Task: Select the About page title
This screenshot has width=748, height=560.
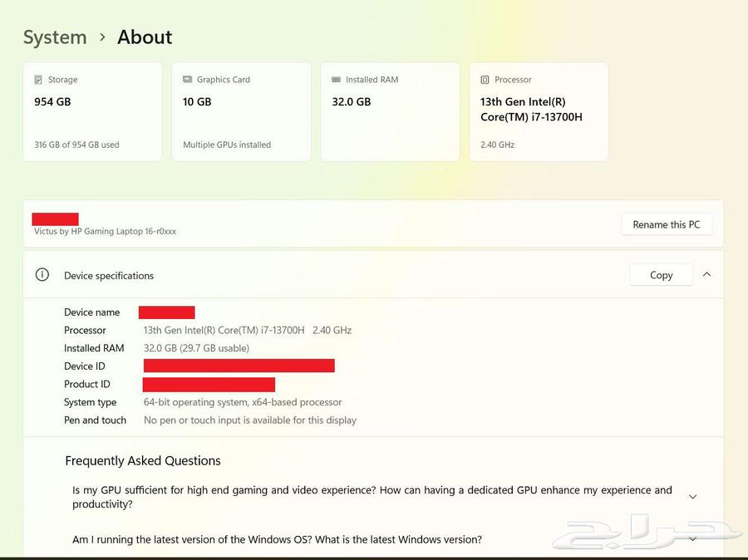Action: pyautogui.click(x=145, y=37)
